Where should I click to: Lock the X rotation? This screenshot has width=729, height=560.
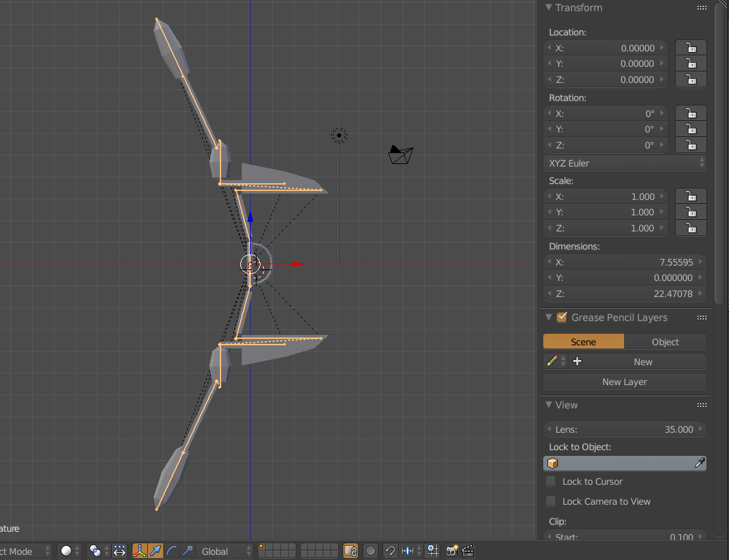[691, 114]
